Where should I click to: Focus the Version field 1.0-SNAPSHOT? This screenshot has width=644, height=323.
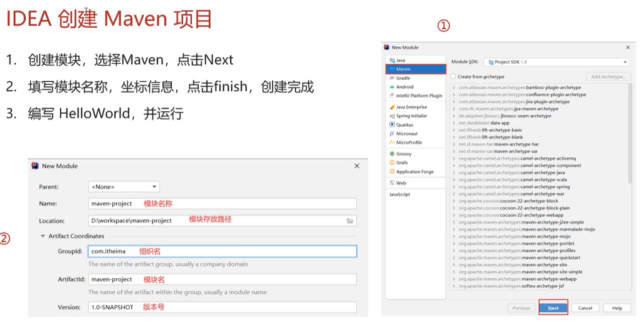coord(222,307)
